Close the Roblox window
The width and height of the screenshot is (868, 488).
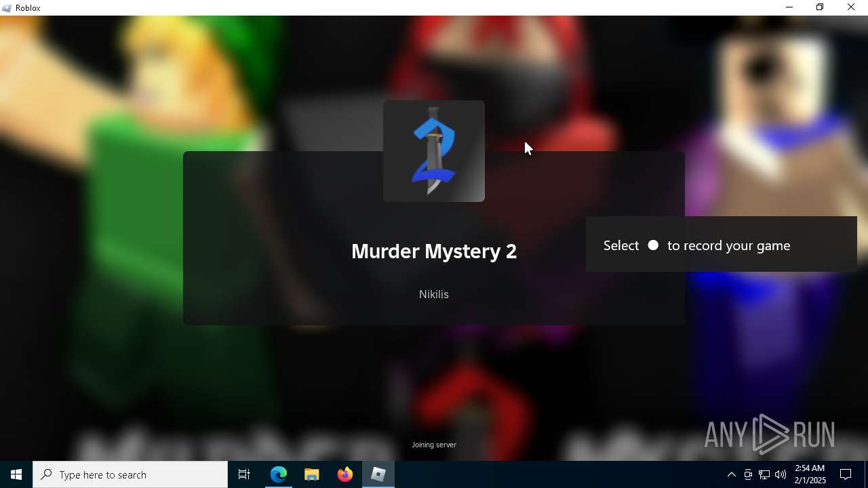(x=852, y=7)
